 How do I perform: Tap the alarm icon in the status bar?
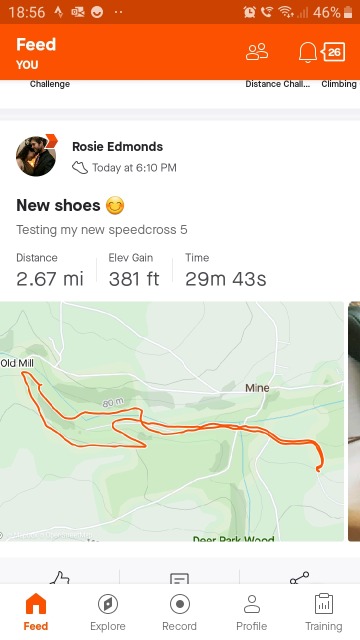[x=249, y=12]
